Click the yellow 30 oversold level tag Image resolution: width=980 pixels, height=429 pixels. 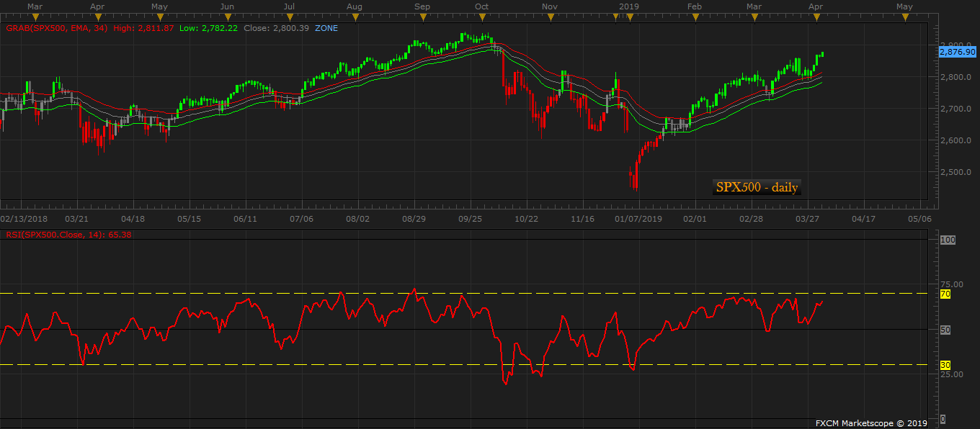(x=945, y=365)
